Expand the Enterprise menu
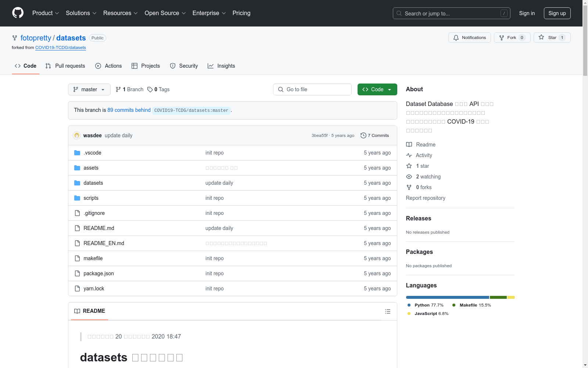 pyautogui.click(x=209, y=13)
